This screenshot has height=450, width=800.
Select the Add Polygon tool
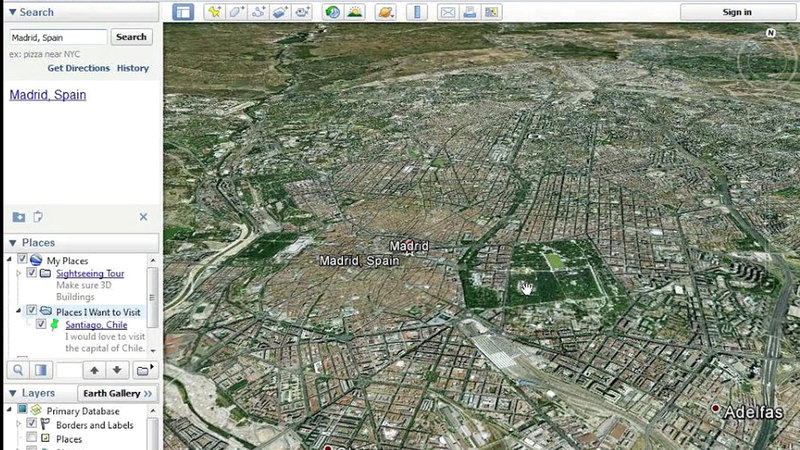pyautogui.click(x=237, y=12)
